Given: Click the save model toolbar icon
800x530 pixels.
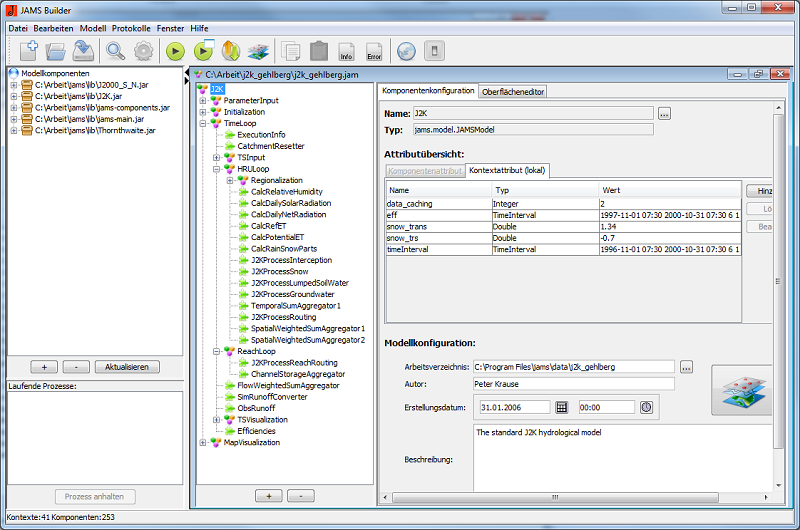Looking at the screenshot, I should point(84,50).
